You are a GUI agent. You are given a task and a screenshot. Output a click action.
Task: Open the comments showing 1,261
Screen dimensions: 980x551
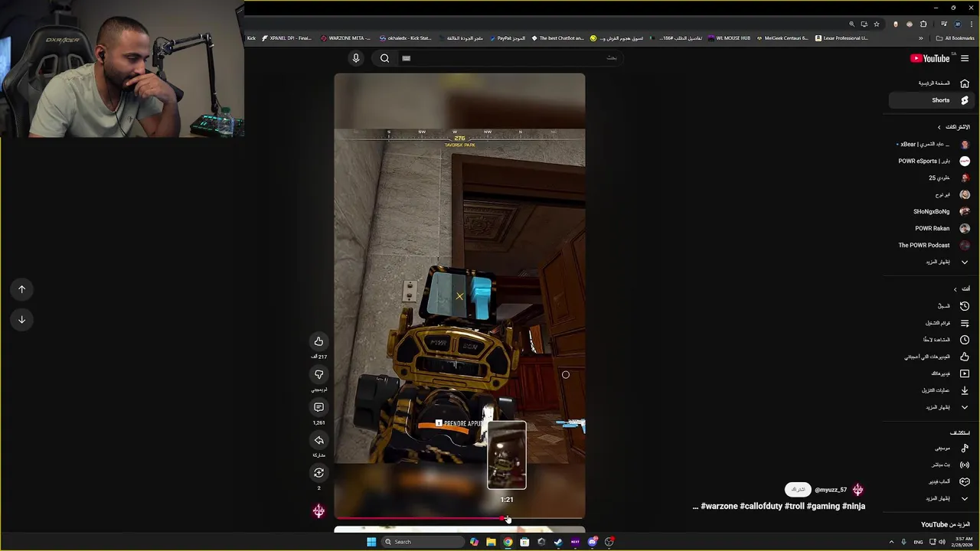tap(318, 407)
